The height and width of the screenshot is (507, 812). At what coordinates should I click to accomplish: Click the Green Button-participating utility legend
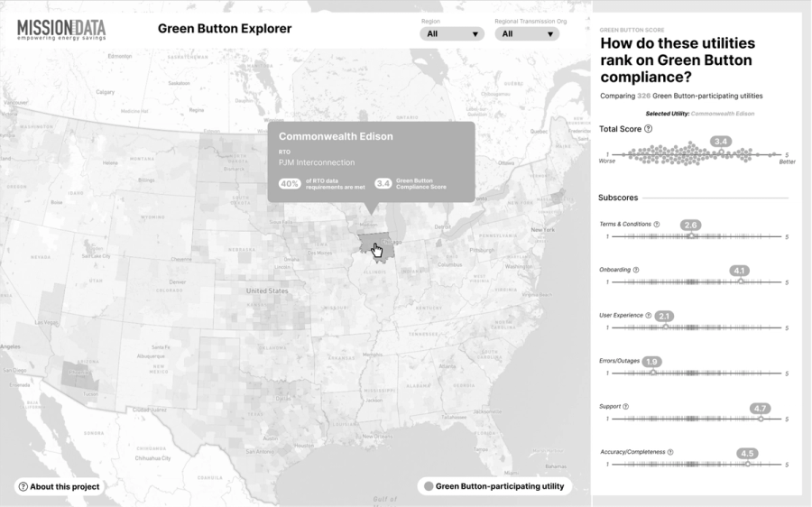(x=494, y=486)
